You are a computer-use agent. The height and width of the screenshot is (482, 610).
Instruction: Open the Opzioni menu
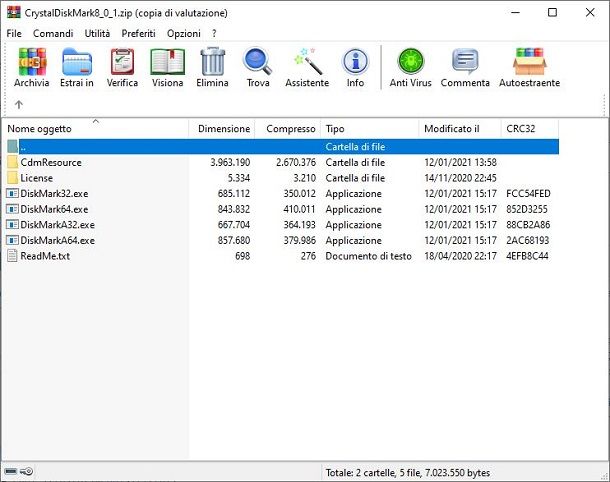tap(184, 33)
